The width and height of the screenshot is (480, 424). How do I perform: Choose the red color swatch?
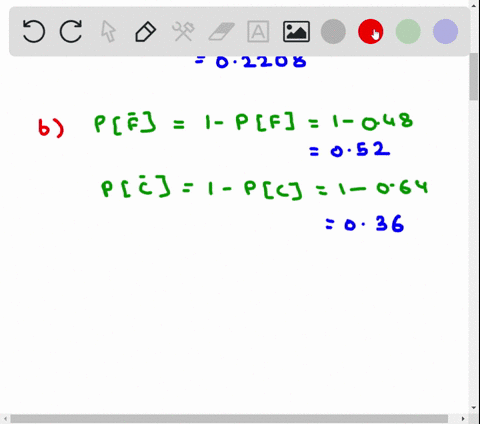tap(370, 31)
